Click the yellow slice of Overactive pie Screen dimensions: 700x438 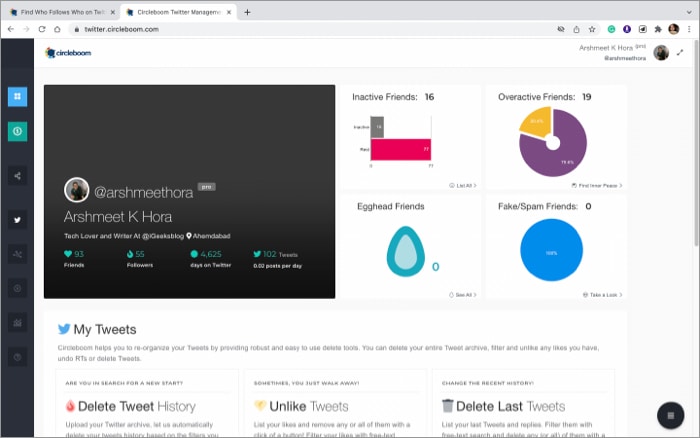[x=536, y=121]
